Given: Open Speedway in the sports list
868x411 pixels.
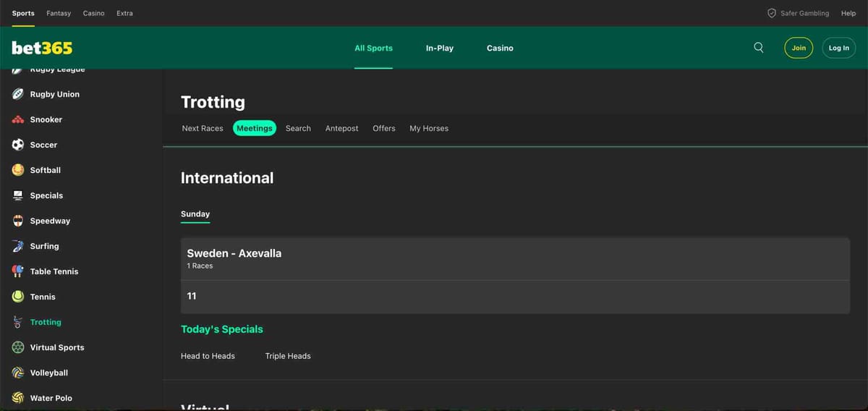Looking at the screenshot, I should [50, 221].
